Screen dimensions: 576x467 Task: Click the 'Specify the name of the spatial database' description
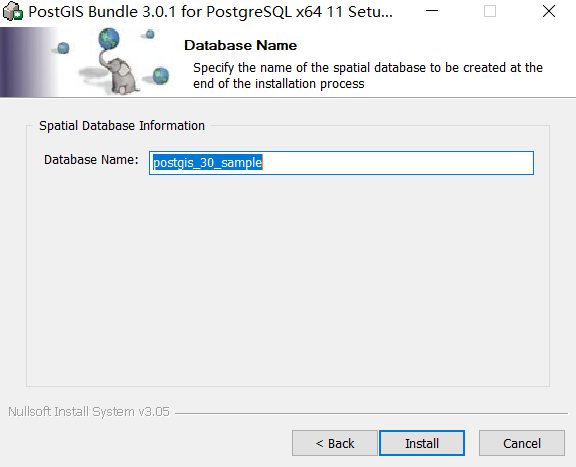(x=368, y=75)
